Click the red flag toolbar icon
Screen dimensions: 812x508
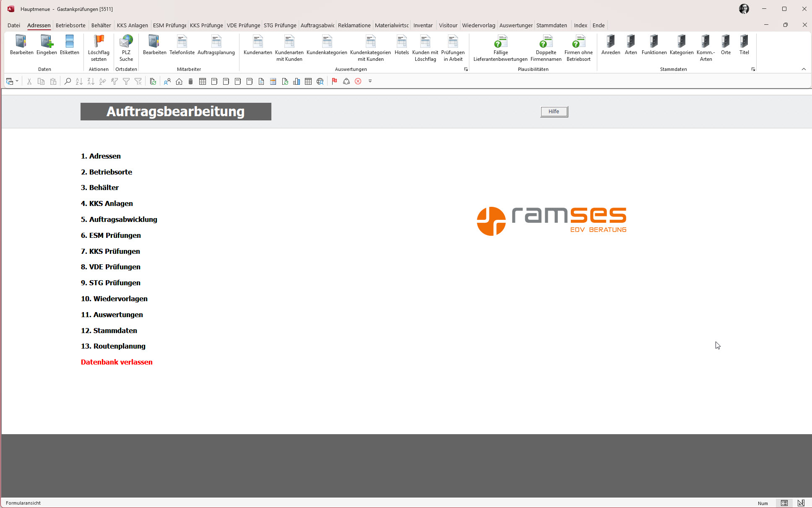(334, 81)
